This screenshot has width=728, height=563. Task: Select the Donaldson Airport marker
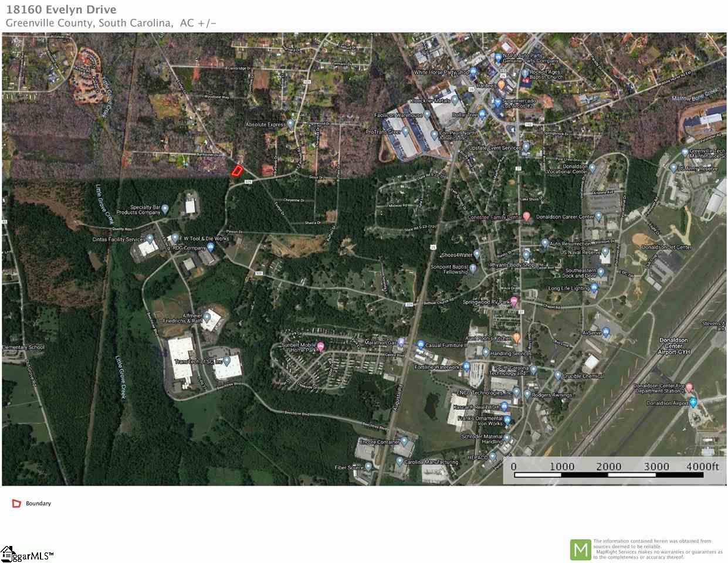coord(693,402)
